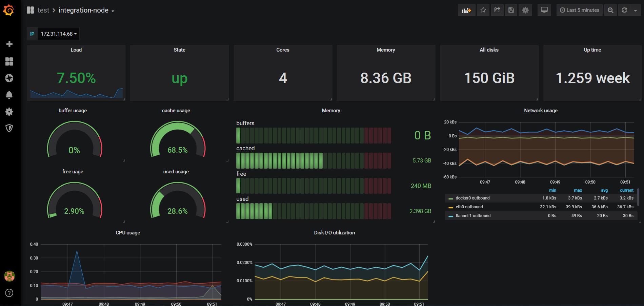Click the user avatar in the sidebar
Screen dimensions: 644x306
click(9, 276)
